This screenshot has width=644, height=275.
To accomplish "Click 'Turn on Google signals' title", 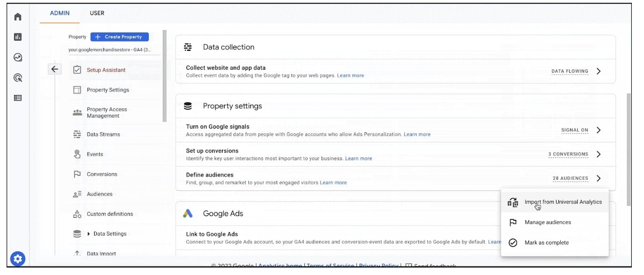I will (x=218, y=126).
